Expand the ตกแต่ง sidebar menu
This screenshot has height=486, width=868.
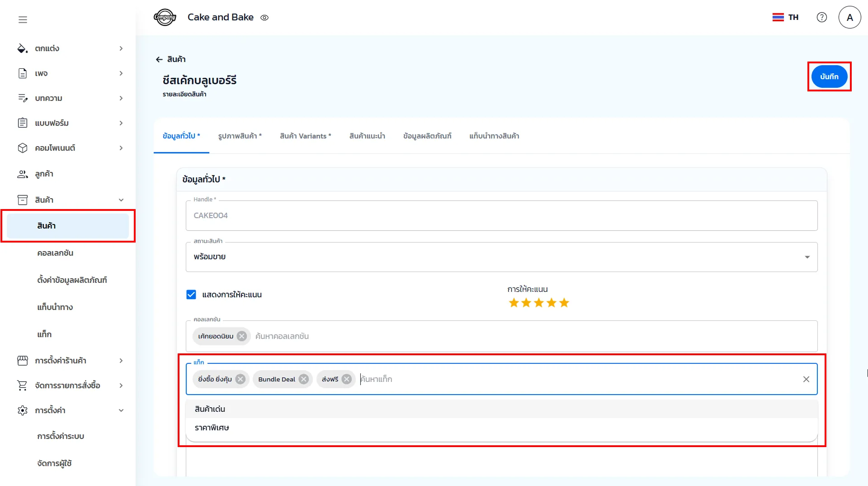pyautogui.click(x=70, y=48)
